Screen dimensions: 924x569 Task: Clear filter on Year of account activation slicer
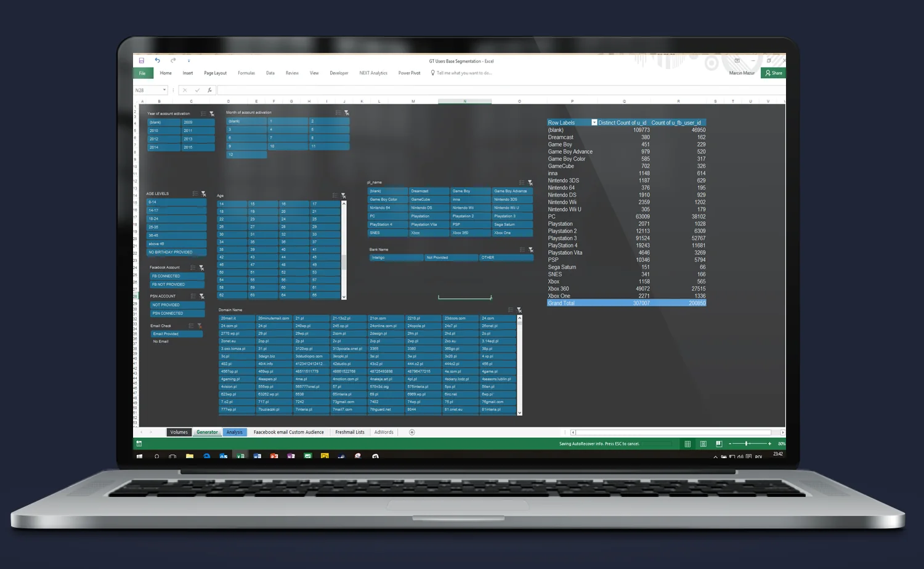(x=212, y=114)
